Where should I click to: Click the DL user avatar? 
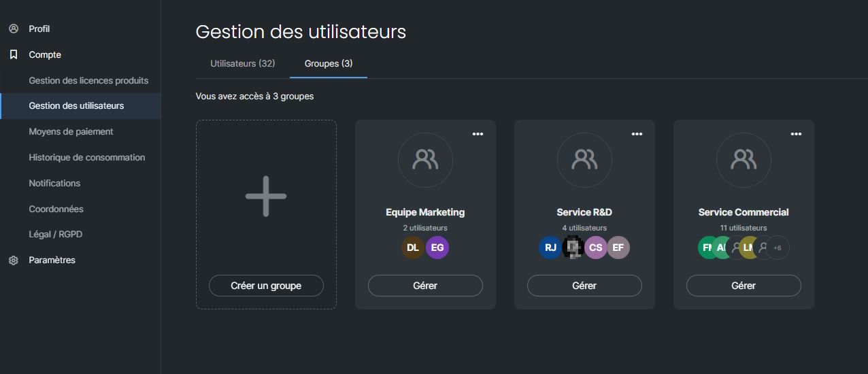(x=413, y=248)
